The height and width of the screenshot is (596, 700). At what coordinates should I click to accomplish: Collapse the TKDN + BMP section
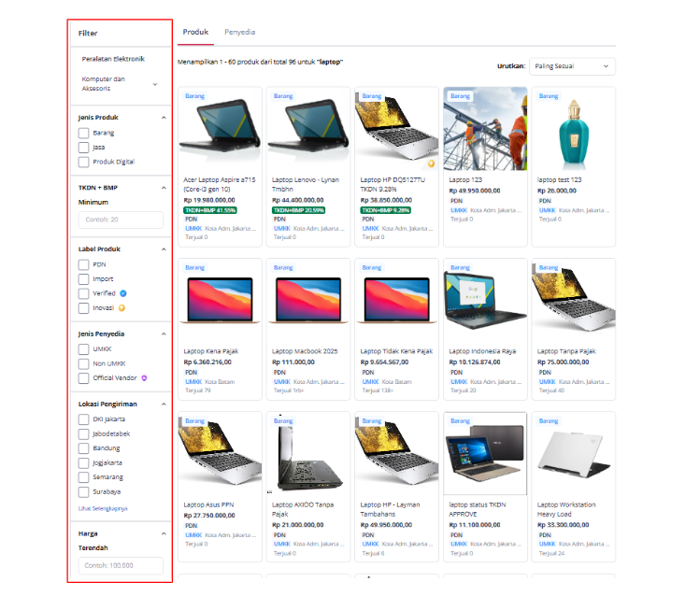point(164,188)
